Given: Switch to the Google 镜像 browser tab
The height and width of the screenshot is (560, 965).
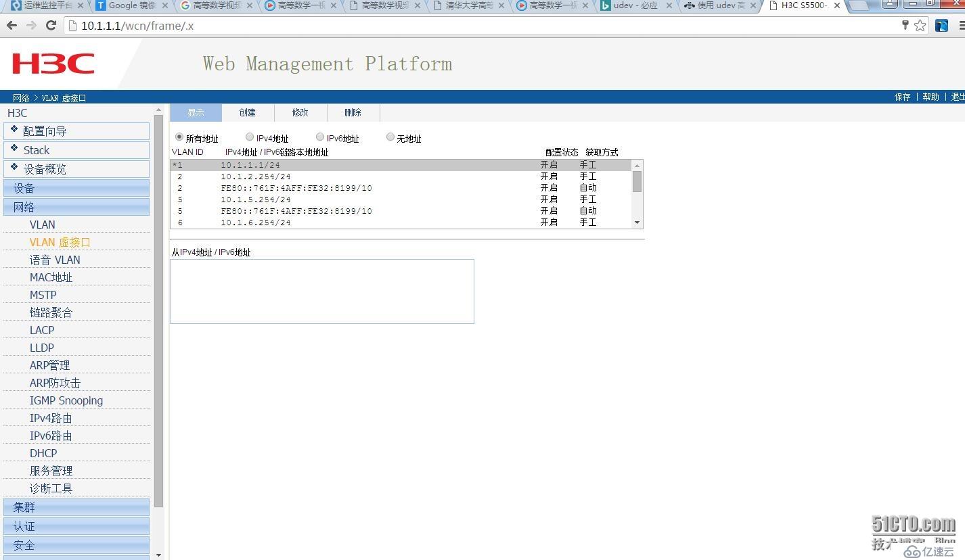Looking at the screenshot, I should point(130,5).
